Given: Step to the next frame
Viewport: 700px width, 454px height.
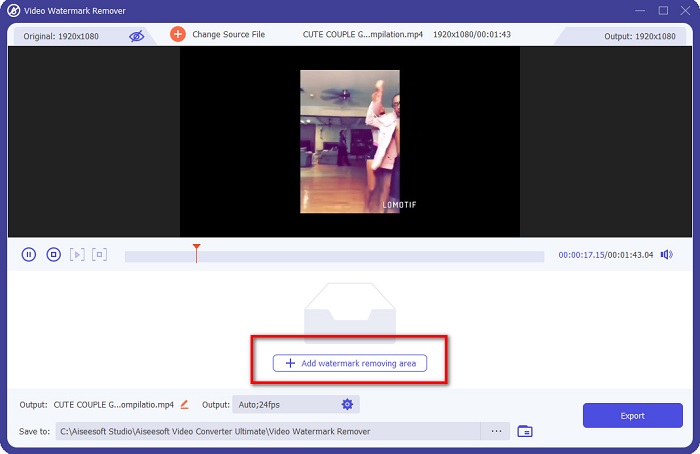Looking at the screenshot, I should pyautogui.click(x=78, y=255).
